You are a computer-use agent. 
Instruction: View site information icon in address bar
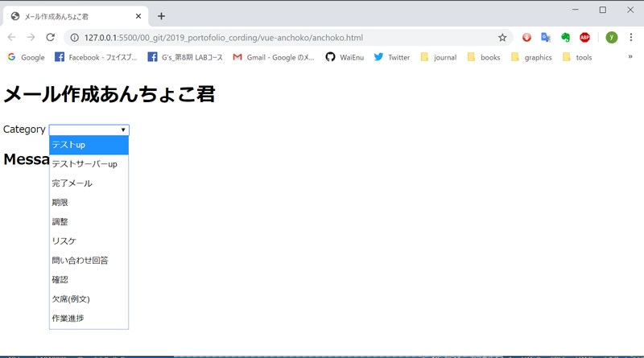[74, 38]
